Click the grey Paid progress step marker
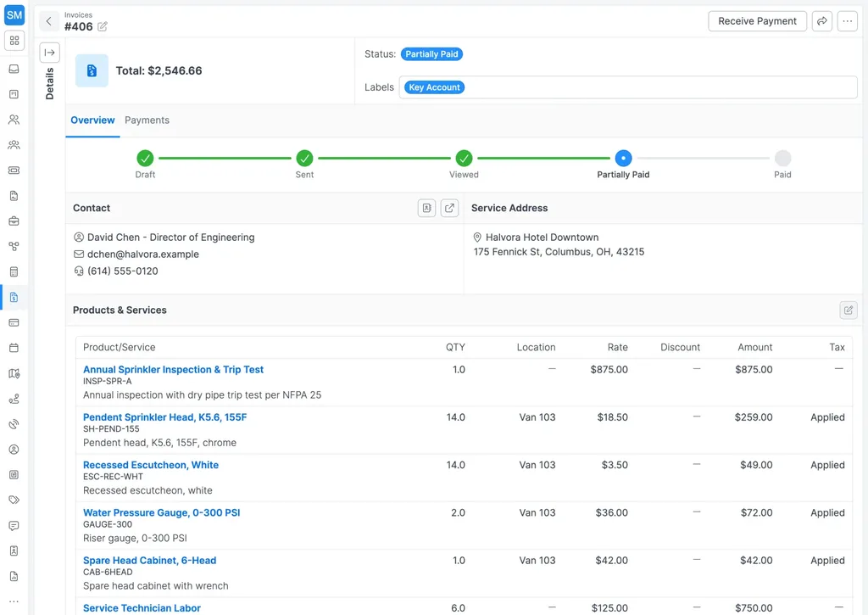 pyautogui.click(x=782, y=159)
